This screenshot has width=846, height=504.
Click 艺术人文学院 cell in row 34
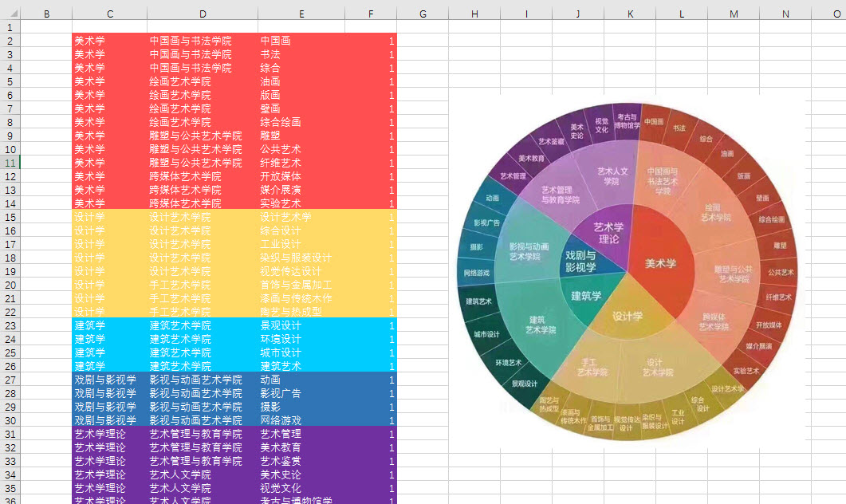coord(203,474)
